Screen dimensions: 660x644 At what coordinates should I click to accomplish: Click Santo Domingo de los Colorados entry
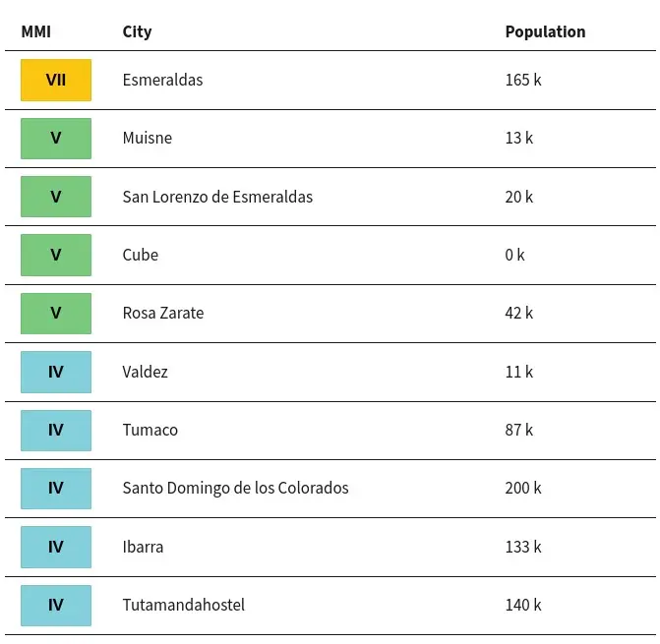235,488
